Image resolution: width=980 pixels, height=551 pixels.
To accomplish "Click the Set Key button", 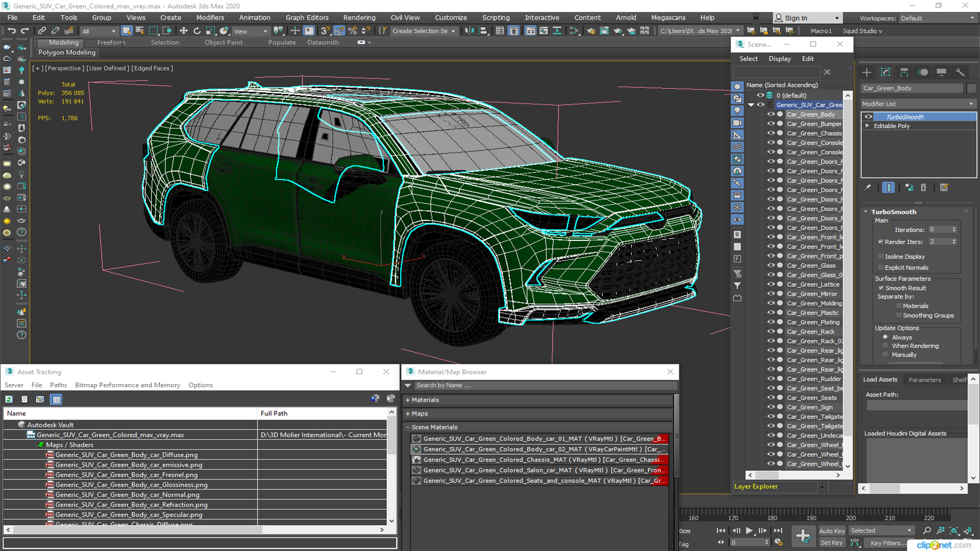I will tap(831, 543).
